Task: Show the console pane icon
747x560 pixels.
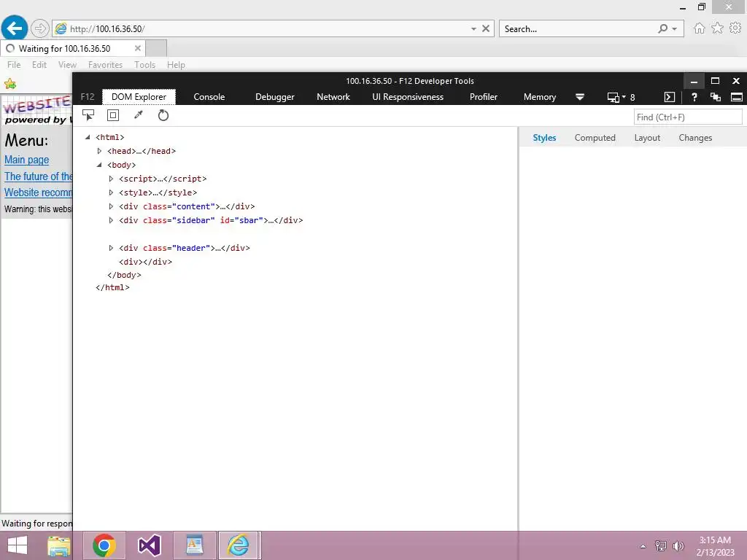Action: tap(670, 97)
